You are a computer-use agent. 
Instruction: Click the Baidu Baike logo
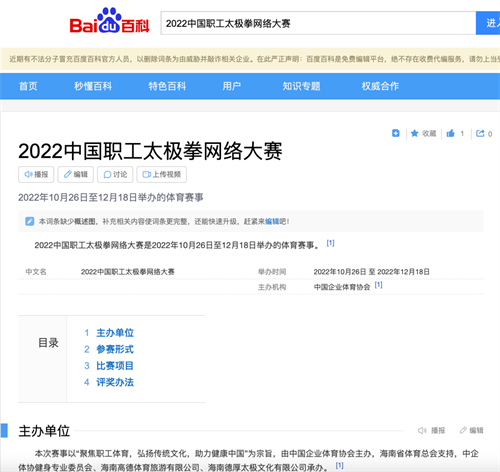coord(109,21)
